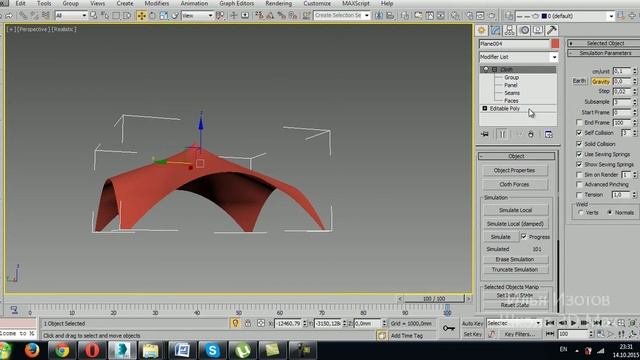Toggle the Tension checkbox

pos(579,195)
